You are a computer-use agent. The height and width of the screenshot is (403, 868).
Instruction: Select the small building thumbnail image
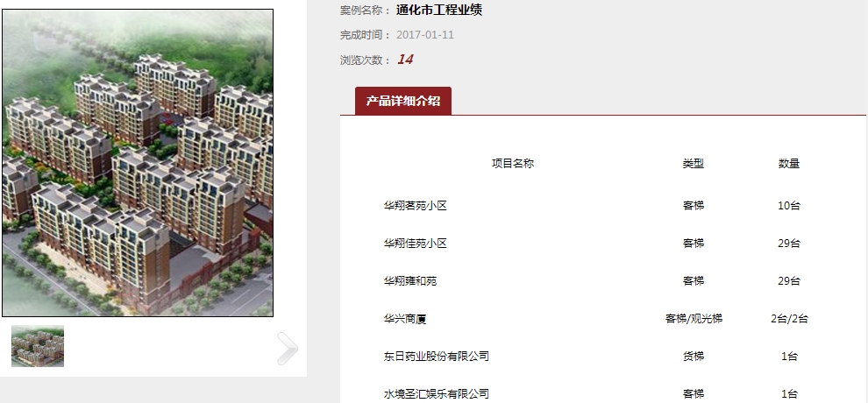tap(38, 346)
